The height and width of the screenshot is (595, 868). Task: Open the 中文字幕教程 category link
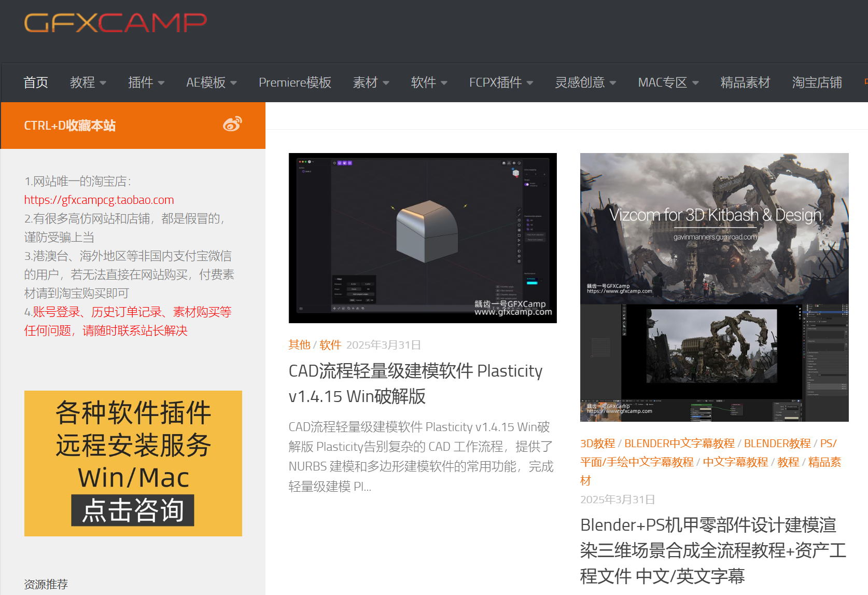(x=735, y=462)
